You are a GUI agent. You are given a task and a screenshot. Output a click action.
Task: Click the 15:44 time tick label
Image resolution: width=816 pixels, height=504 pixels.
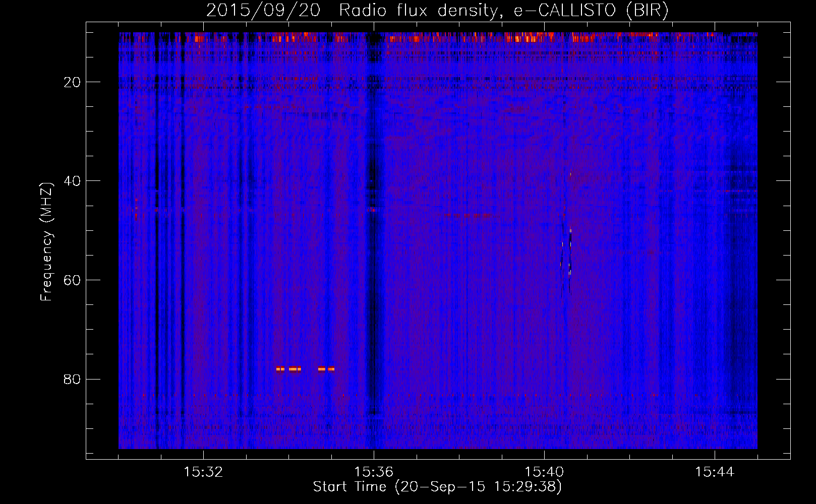pos(715,472)
